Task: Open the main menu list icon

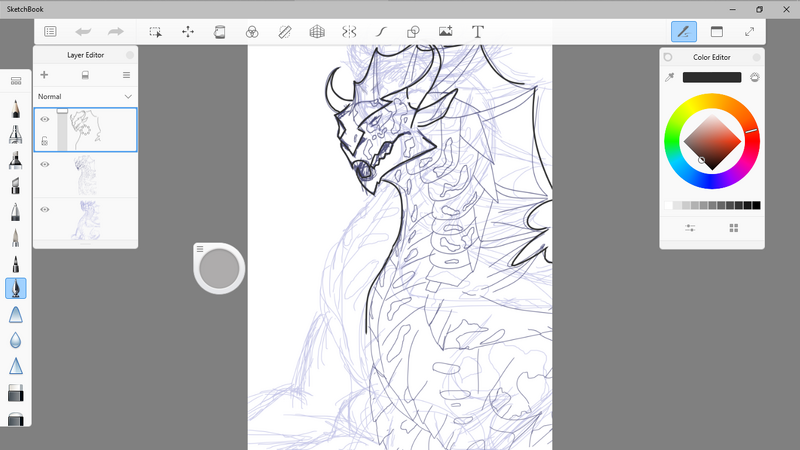Action: (x=50, y=32)
